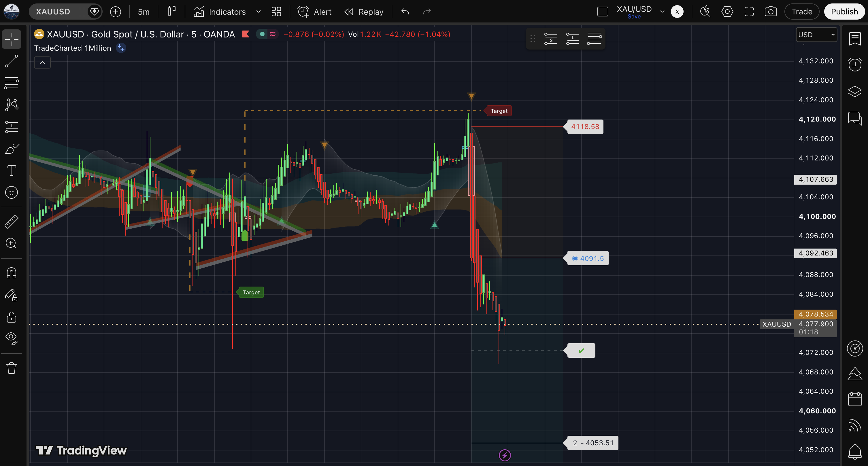This screenshot has height=466, width=868.
Task: Select long position tool in floating toolbar
Action: point(573,39)
